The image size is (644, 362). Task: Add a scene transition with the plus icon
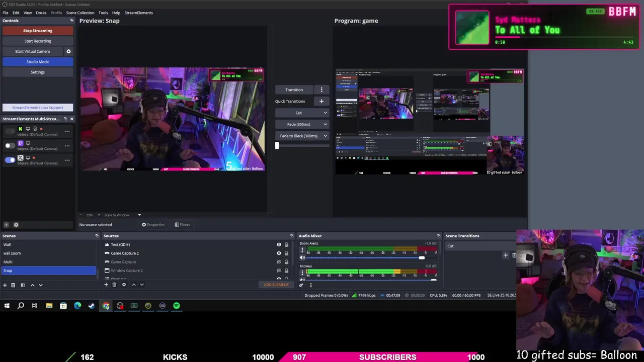[506, 255]
